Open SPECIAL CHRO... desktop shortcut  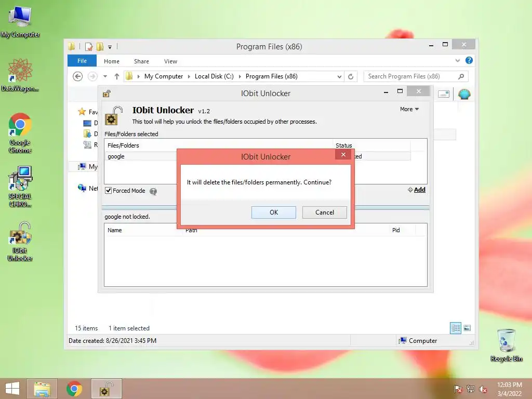20,187
